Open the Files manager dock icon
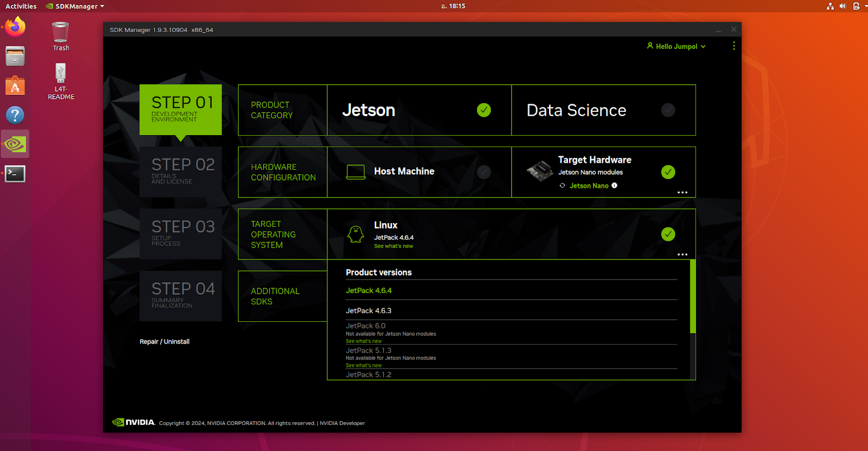 click(x=15, y=56)
